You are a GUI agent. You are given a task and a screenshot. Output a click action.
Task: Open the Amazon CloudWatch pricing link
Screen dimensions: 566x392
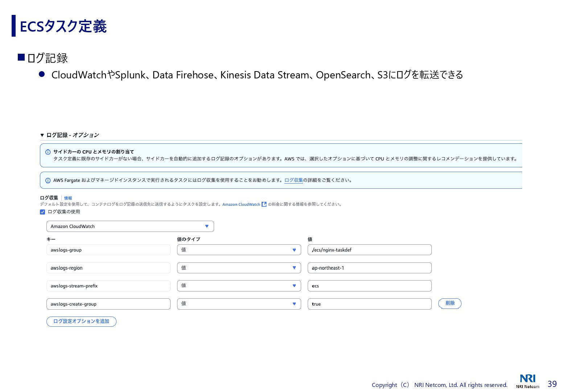241,204
